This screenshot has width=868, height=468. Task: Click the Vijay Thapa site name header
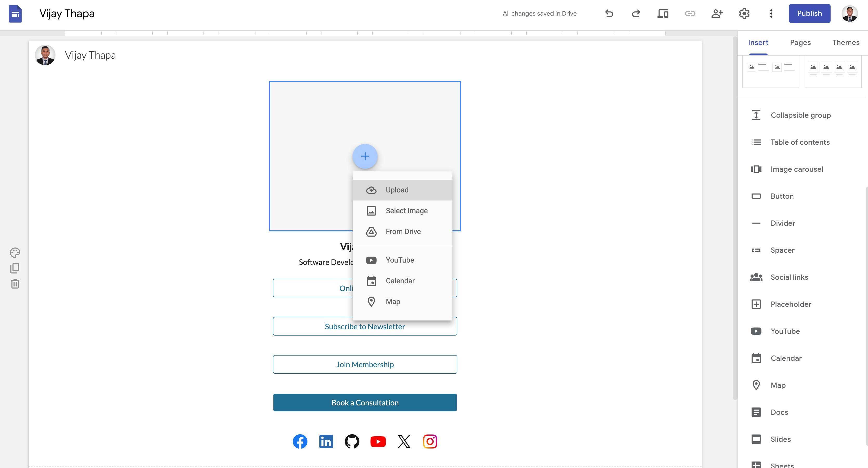[90, 55]
